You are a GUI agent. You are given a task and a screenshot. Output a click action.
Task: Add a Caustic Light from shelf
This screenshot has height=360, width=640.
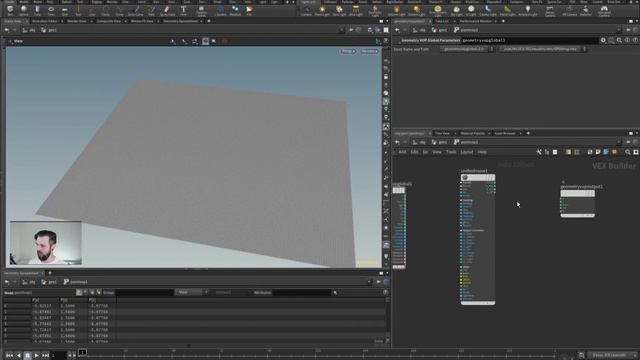[x=488, y=10]
